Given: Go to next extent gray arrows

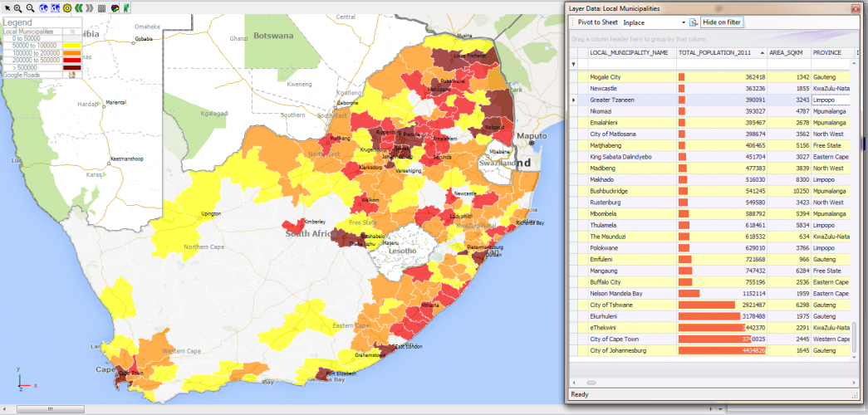Looking at the screenshot, I should (90, 8).
